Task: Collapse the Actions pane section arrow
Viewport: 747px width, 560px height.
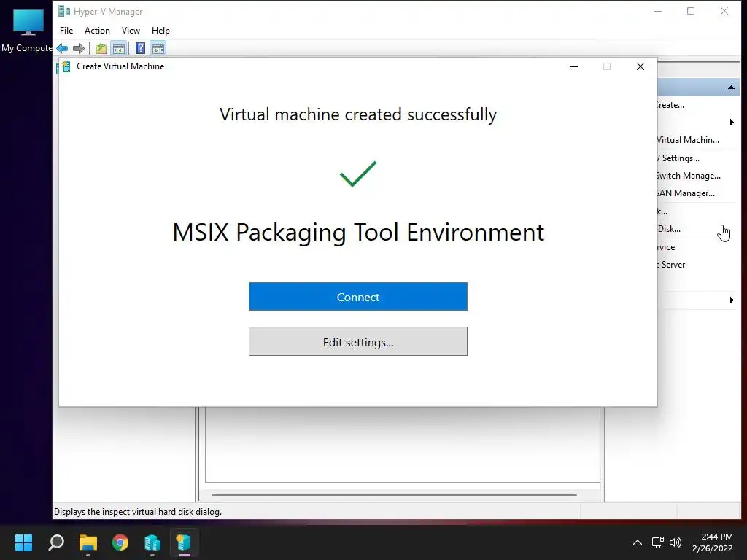Action: 731,87
